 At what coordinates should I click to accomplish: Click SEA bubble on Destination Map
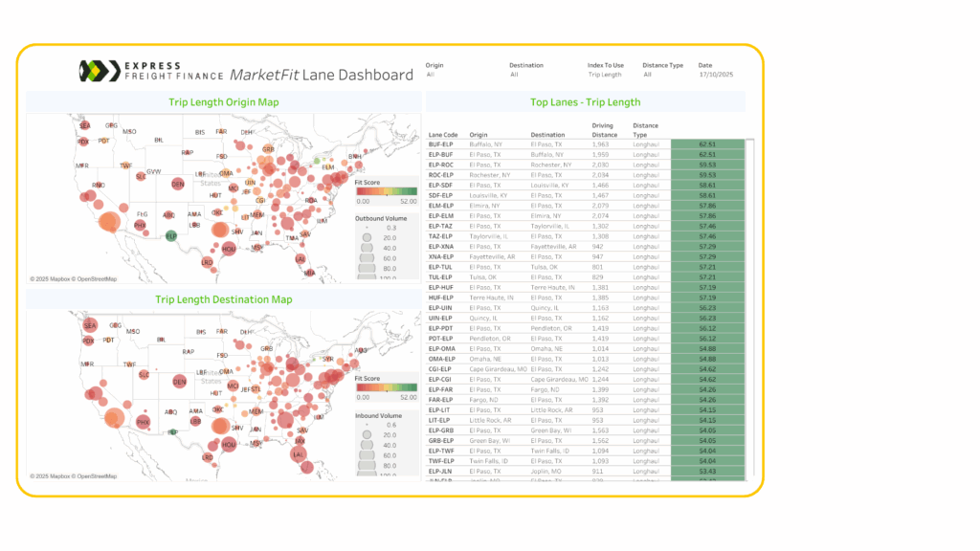(x=88, y=326)
